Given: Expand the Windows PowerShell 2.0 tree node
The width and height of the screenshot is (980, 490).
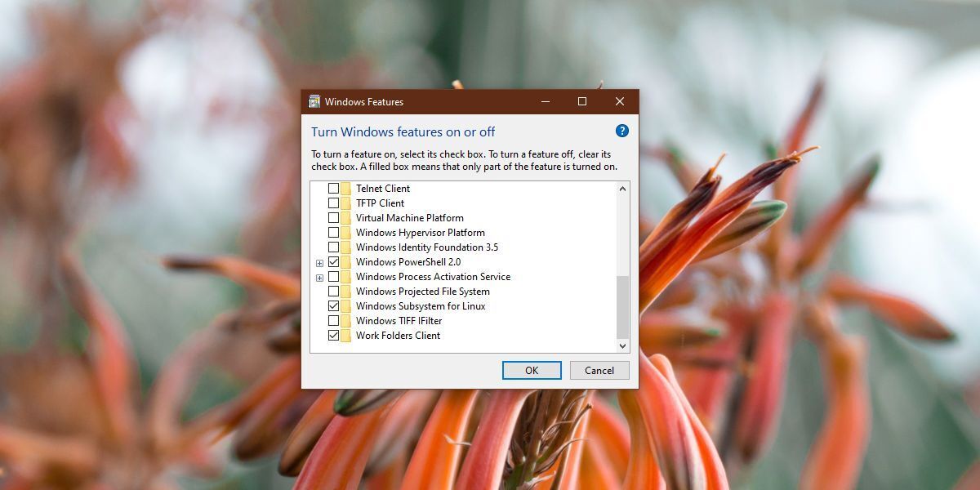Looking at the screenshot, I should 319,261.
